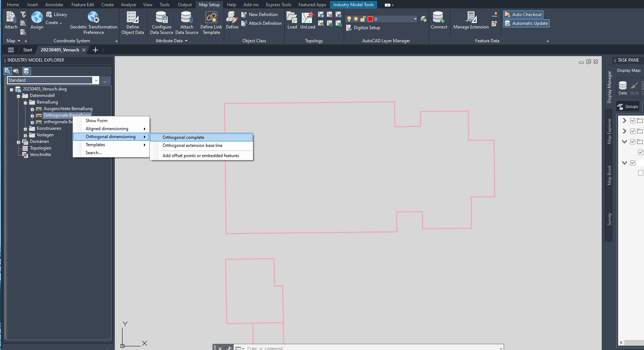Switch to the Industry Model Tools ribbon tab
The width and height of the screenshot is (644, 350).
click(353, 4)
